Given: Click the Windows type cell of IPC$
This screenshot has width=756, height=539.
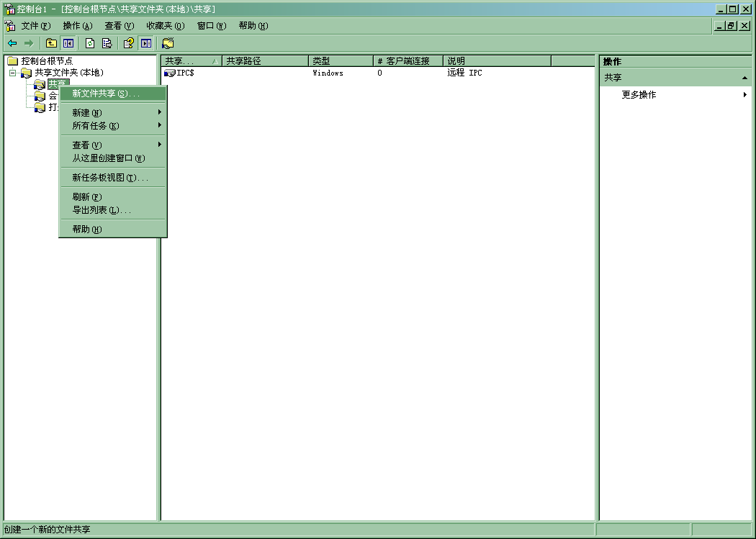Looking at the screenshot, I should pyautogui.click(x=328, y=73).
